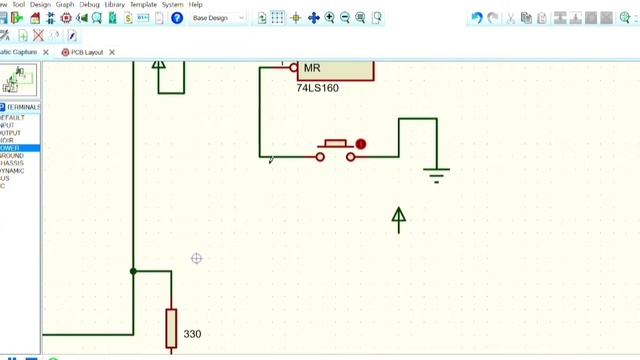The height and width of the screenshot is (360, 640).
Task: Click the Remove Sheet red X icon
Action: (x=38, y=36)
